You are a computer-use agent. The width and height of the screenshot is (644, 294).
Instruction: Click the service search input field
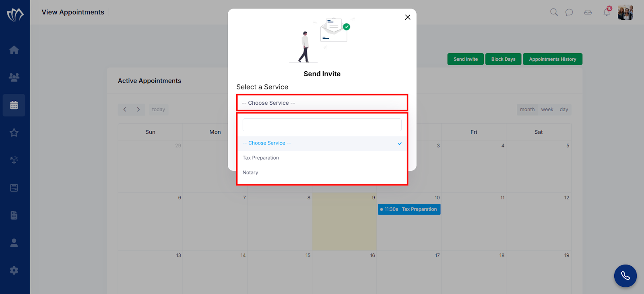pos(322,125)
